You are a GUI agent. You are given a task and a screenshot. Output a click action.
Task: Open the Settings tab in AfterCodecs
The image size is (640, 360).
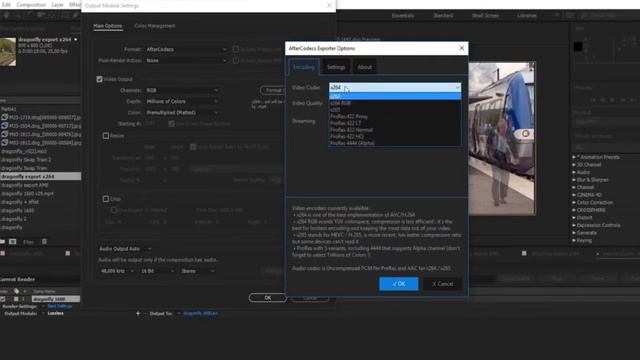point(336,67)
